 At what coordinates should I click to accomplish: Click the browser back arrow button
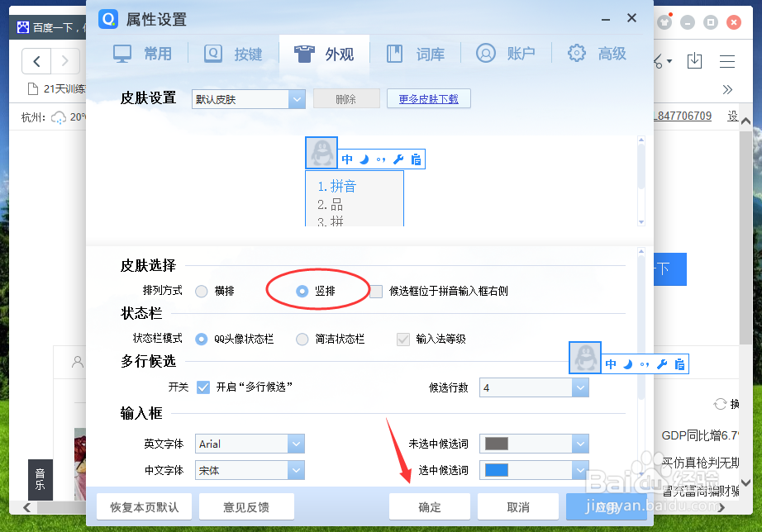[x=36, y=61]
